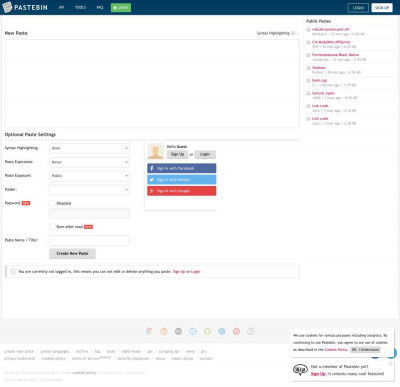The image size is (400, 387).
Task: Enable the Password checkbox labeled Disabled
Action: (x=52, y=203)
